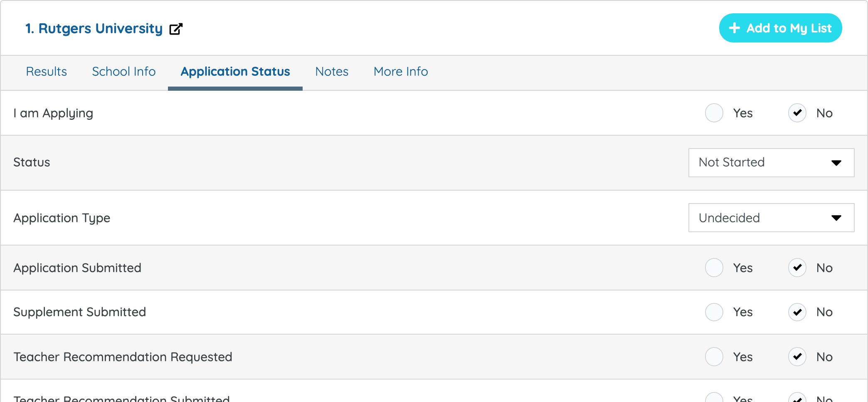Screen dimensions: 868x402
Task: Select the Application Status tab
Action: (235, 72)
